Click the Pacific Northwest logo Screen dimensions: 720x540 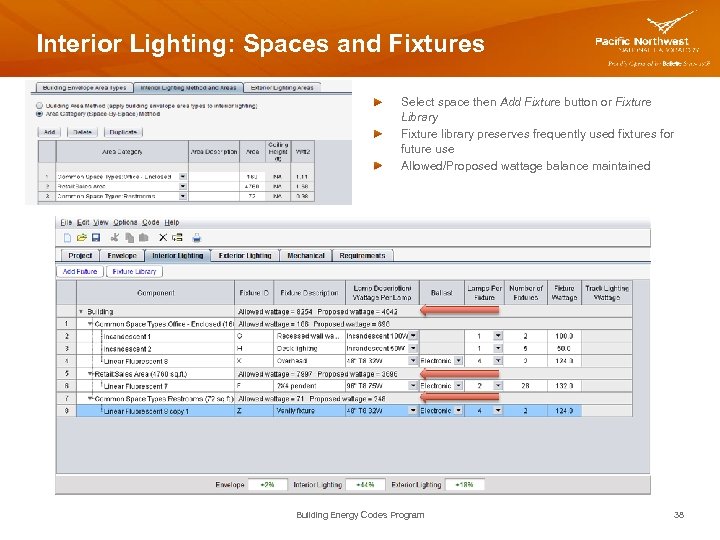pos(652,39)
